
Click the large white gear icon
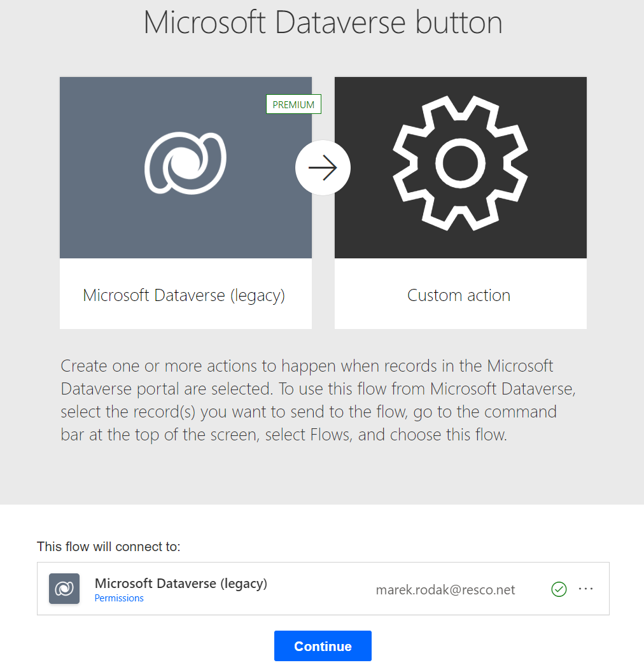pyautogui.click(x=460, y=164)
